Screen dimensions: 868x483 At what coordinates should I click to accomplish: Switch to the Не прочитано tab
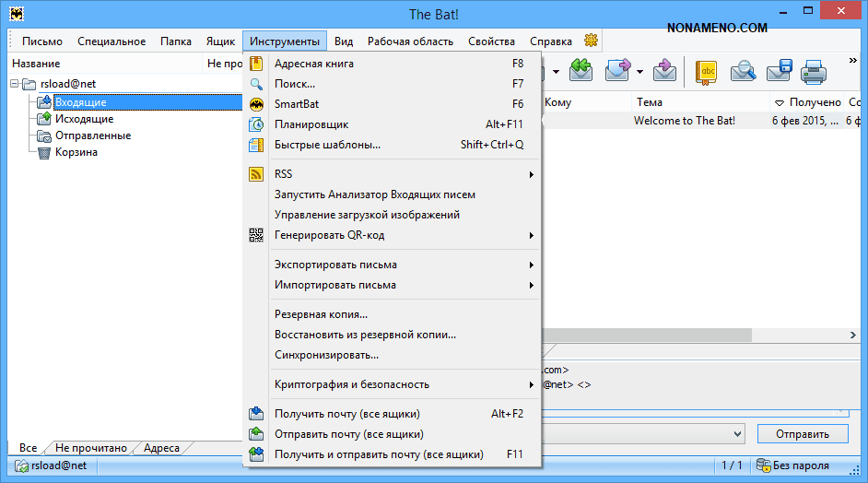(90, 448)
